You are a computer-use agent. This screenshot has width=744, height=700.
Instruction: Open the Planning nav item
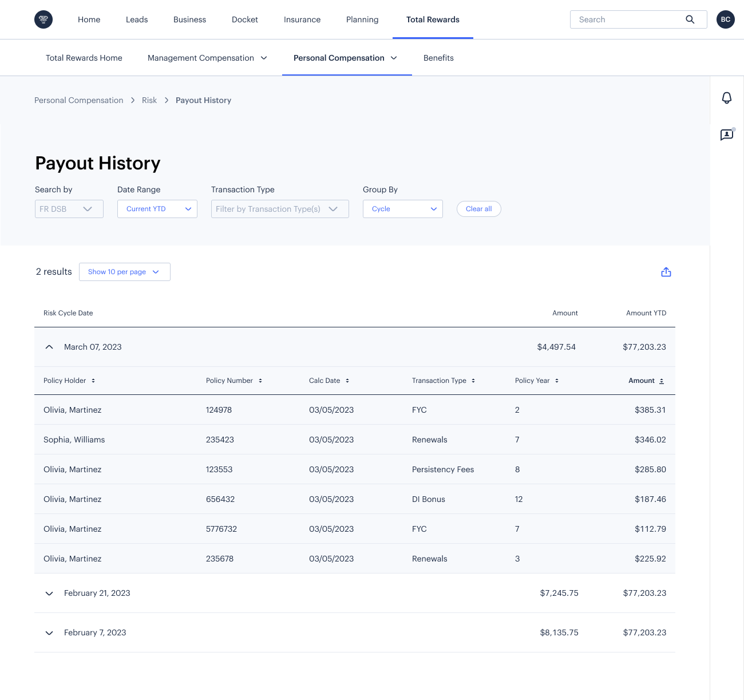pyautogui.click(x=362, y=19)
